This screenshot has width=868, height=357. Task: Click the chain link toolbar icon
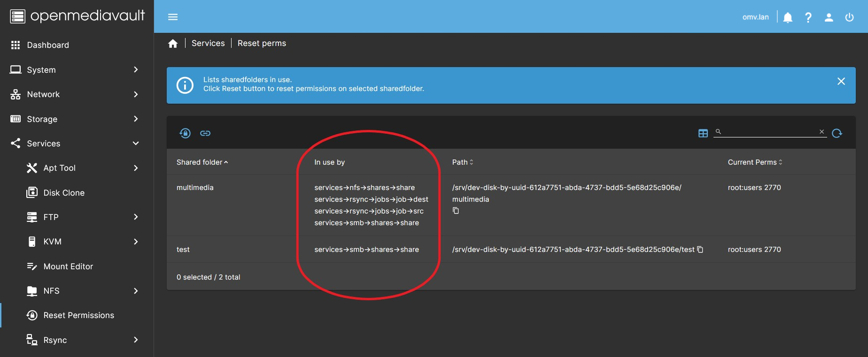[x=205, y=133]
